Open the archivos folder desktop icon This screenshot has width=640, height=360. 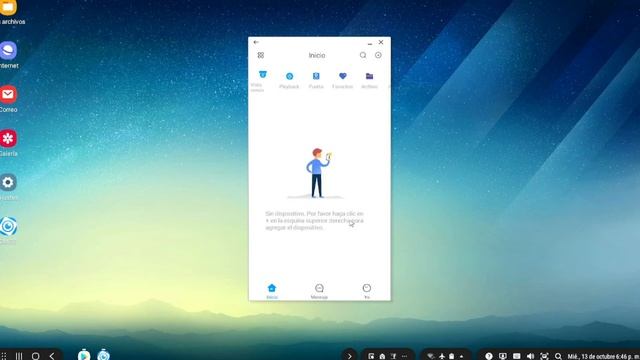point(8,7)
